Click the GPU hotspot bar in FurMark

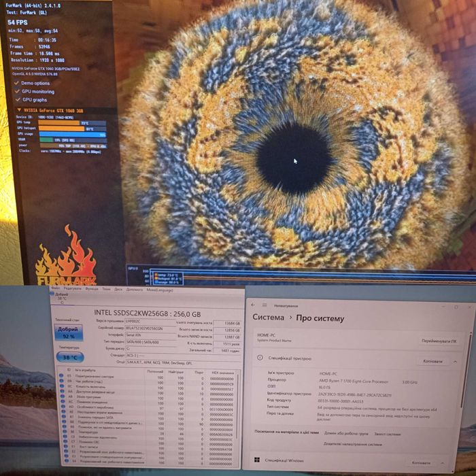(72, 129)
